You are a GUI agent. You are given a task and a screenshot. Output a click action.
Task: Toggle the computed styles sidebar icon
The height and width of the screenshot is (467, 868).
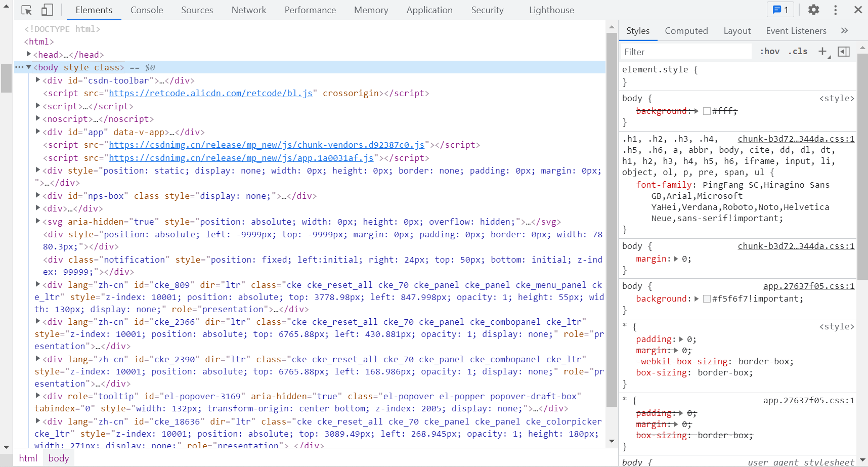point(844,52)
